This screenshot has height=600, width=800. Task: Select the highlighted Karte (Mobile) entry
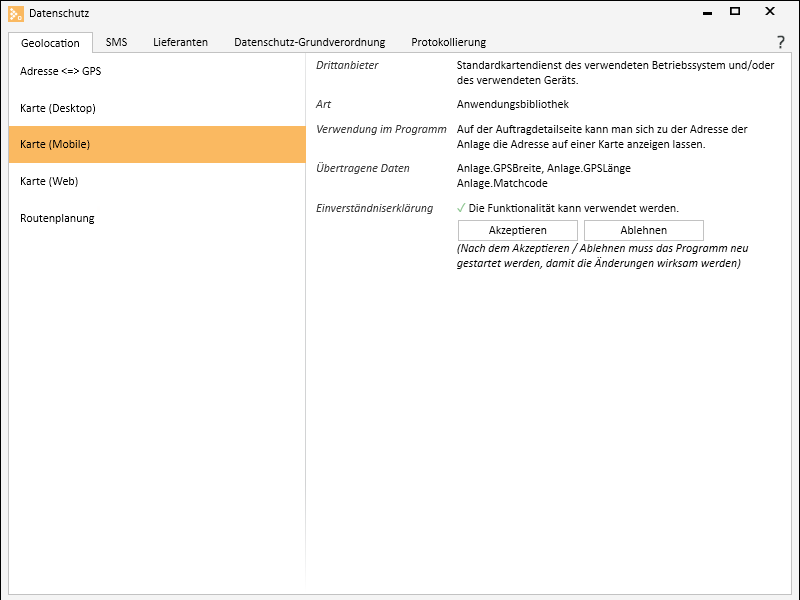pos(157,144)
